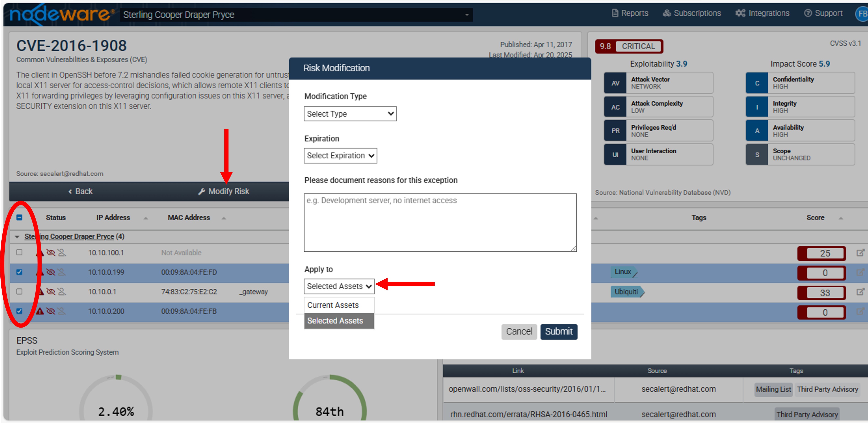Open the Apply to Selected Assets dropdown
The width and height of the screenshot is (868, 423).
point(339,286)
